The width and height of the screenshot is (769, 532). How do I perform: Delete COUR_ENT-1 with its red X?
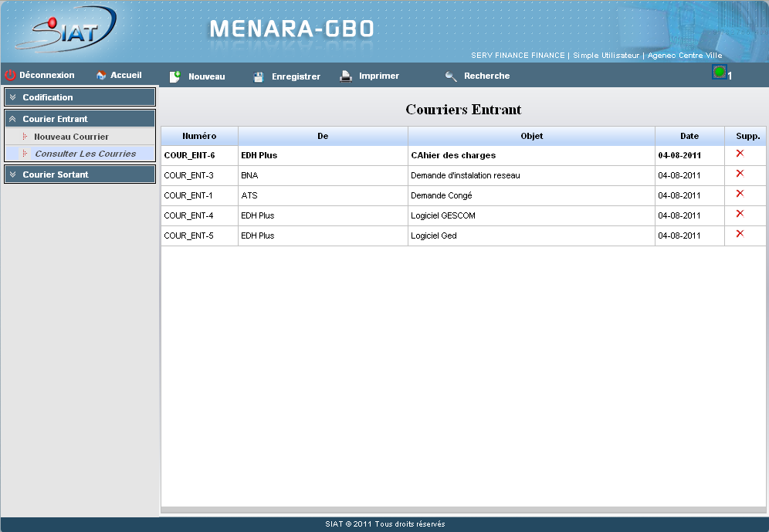[740, 194]
